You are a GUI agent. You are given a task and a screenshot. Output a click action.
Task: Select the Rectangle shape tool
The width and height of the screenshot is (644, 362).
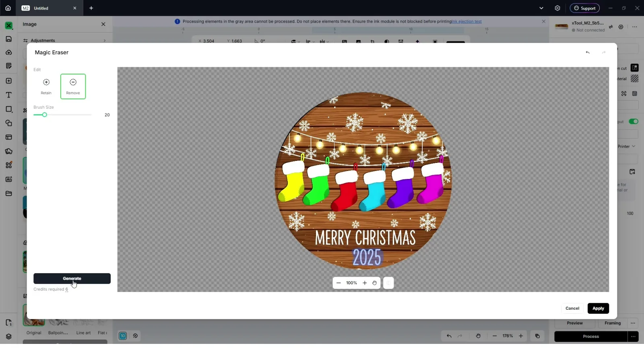pos(8,109)
